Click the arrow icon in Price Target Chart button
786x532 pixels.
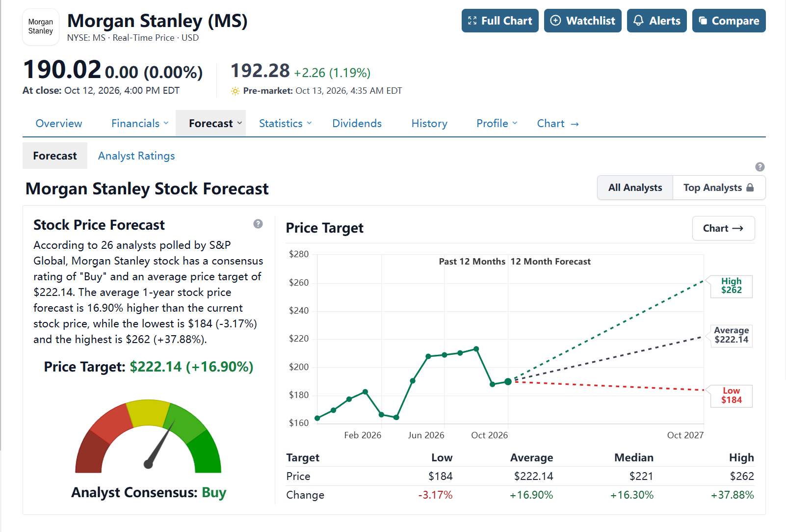[737, 228]
